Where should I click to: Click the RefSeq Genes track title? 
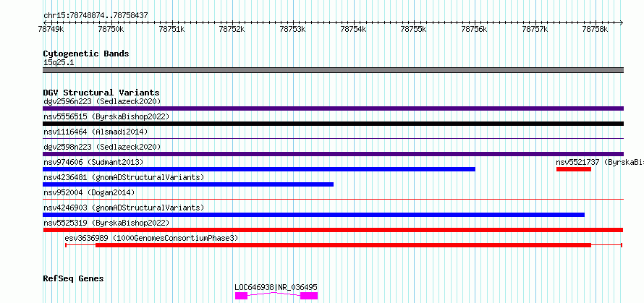(73, 279)
